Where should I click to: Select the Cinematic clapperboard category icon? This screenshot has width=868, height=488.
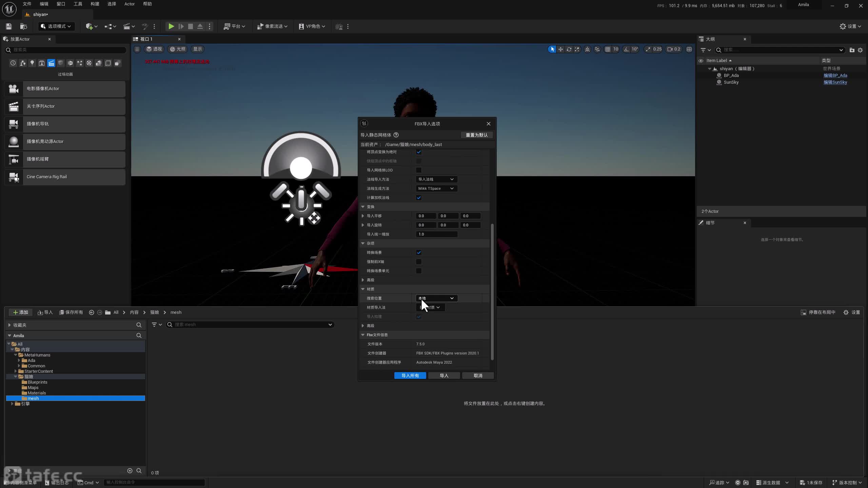pos(51,63)
